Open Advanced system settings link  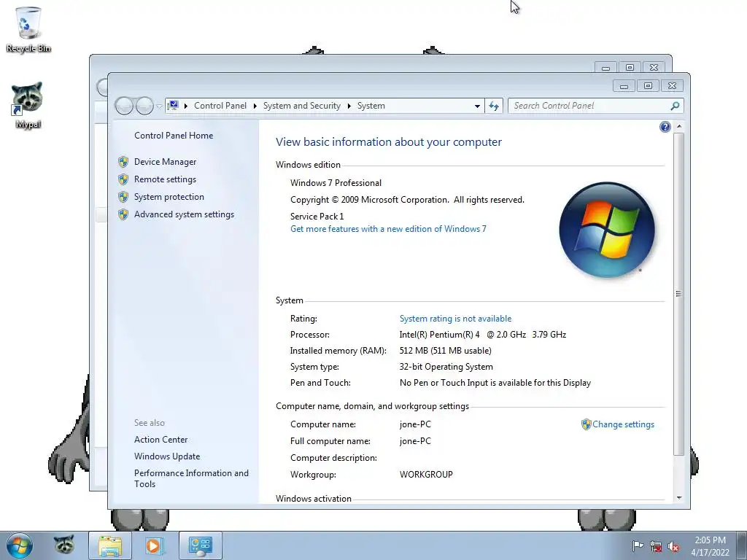coord(184,215)
